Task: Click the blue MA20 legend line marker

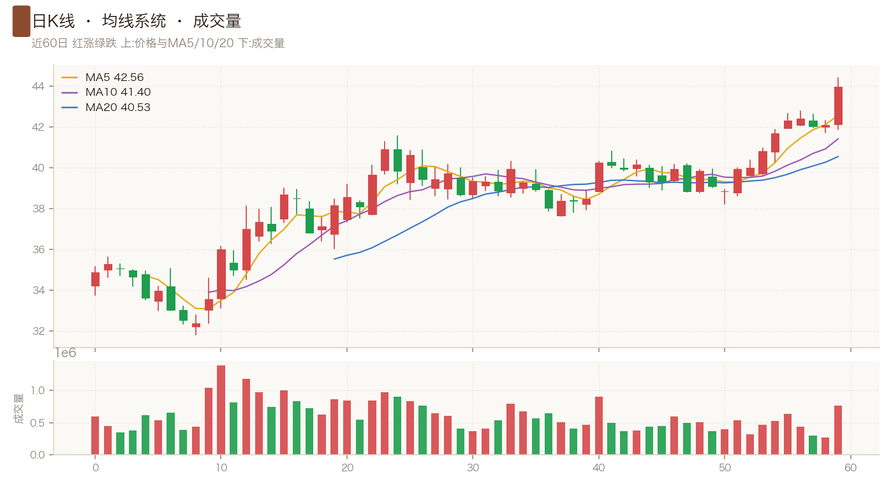Action: pyautogui.click(x=69, y=108)
